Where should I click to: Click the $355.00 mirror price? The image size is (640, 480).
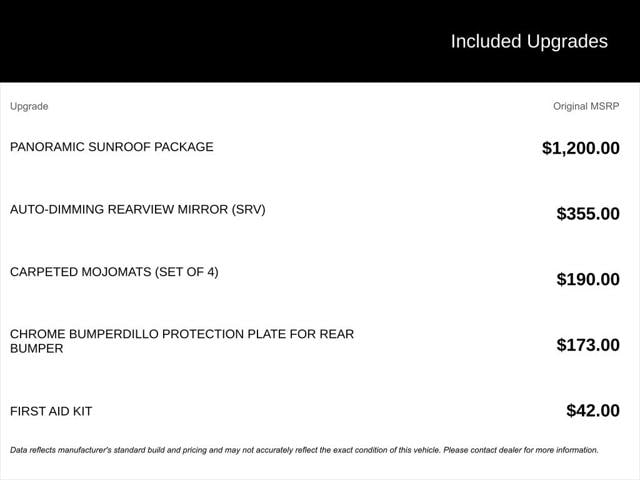point(588,213)
